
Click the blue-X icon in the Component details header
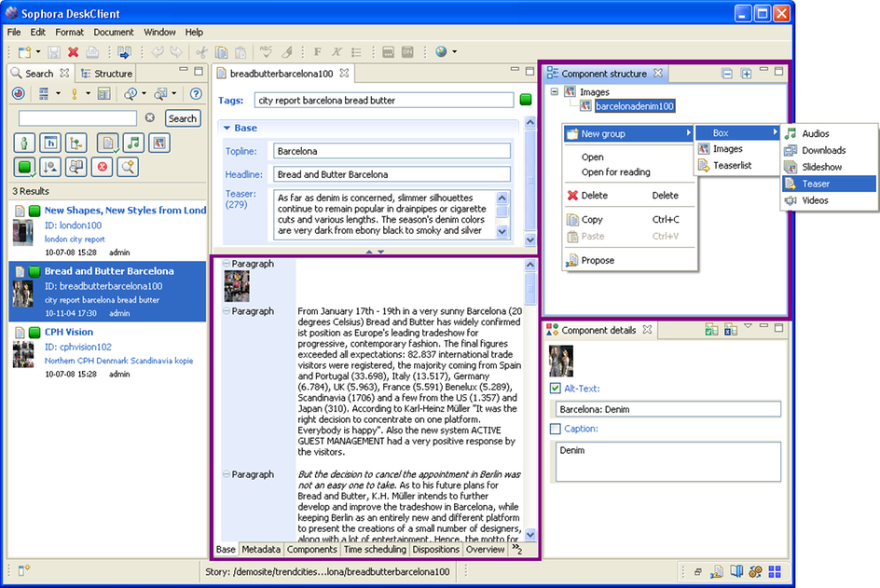pyautogui.click(x=731, y=330)
